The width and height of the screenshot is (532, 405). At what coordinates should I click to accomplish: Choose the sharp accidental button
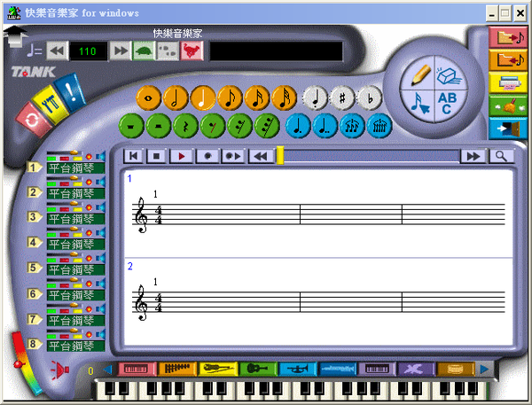tap(342, 98)
